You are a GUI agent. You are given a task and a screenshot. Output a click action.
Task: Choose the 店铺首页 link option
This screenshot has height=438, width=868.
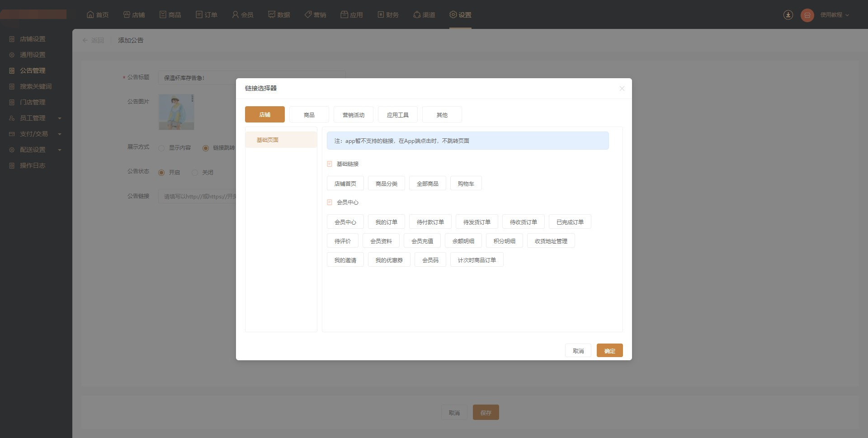click(x=345, y=184)
